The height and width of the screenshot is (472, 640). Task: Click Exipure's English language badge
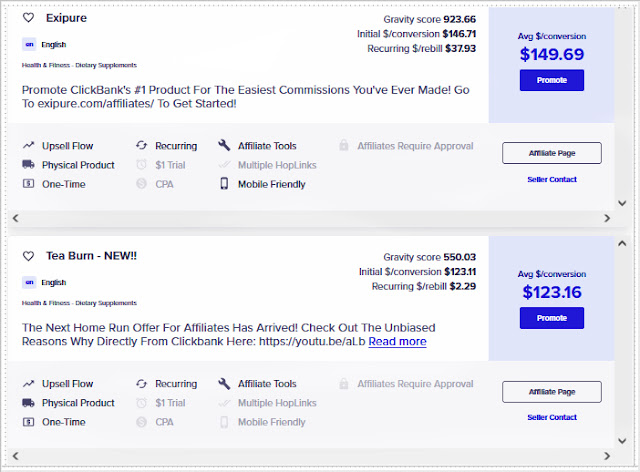pyautogui.click(x=28, y=44)
